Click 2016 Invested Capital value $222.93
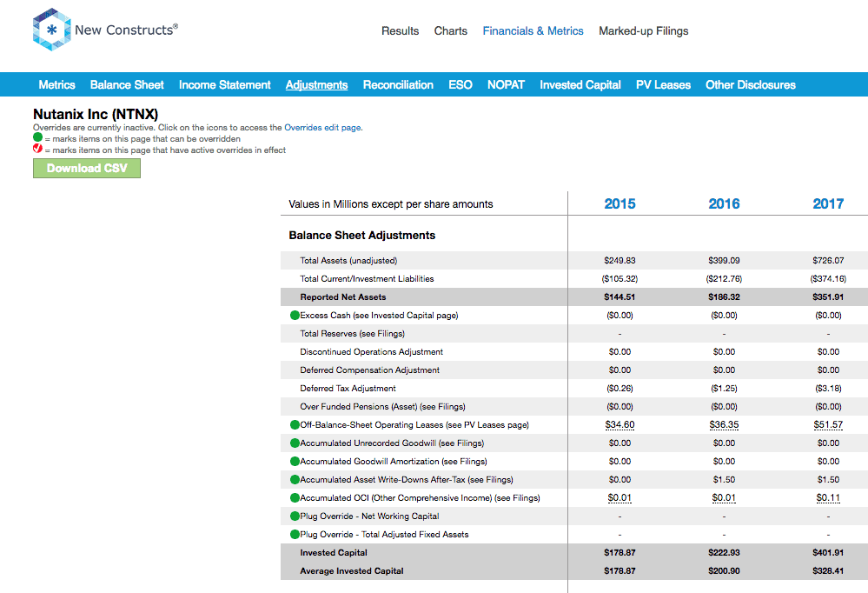 tap(724, 553)
